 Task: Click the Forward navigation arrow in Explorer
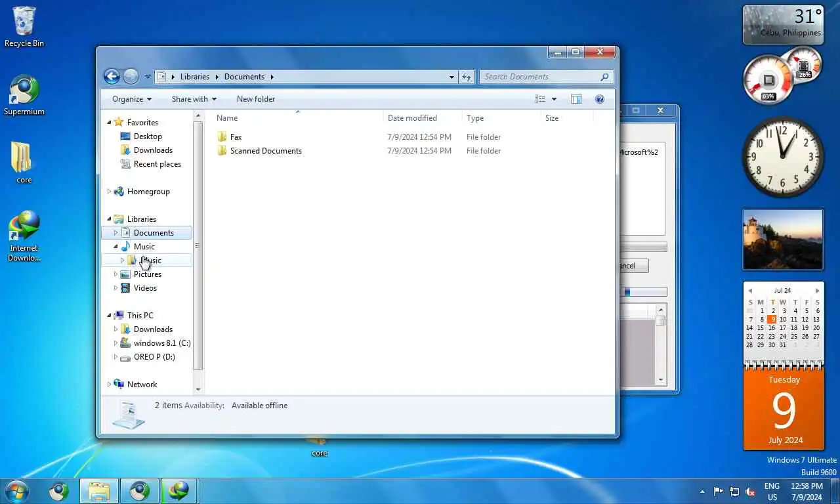pos(131,77)
